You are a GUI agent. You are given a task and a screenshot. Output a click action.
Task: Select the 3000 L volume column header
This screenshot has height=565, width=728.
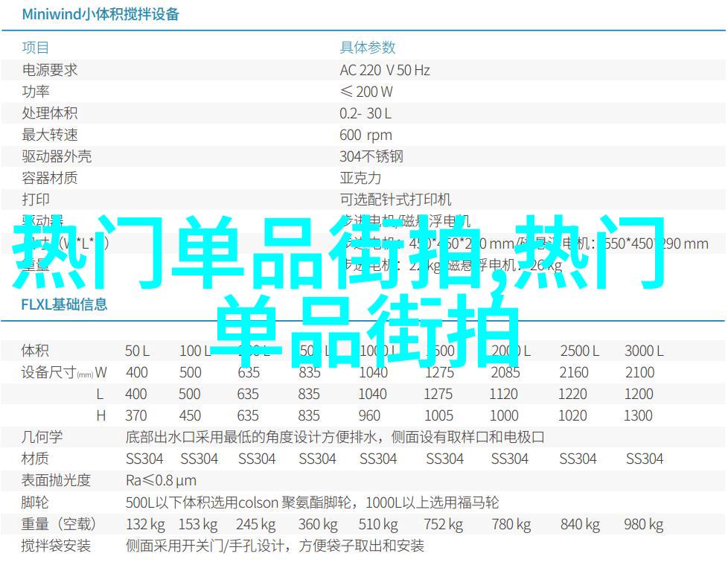[x=644, y=351]
